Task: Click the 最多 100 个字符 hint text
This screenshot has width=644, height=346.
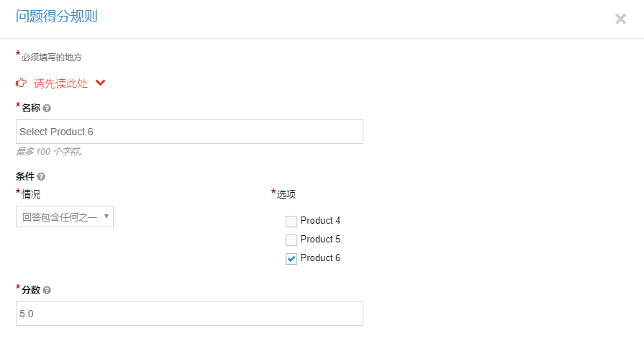Action: point(50,152)
